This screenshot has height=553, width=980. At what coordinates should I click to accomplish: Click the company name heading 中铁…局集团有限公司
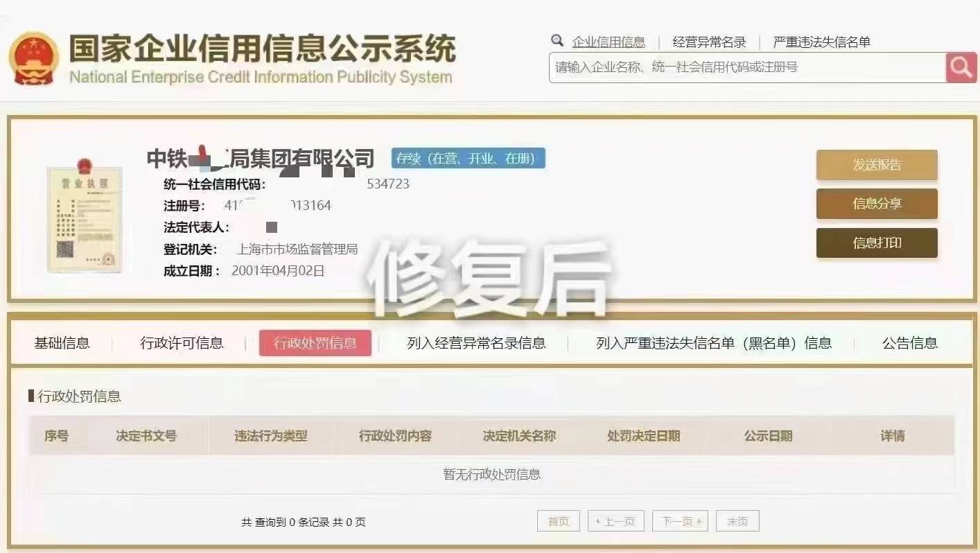click(x=261, y=159)
